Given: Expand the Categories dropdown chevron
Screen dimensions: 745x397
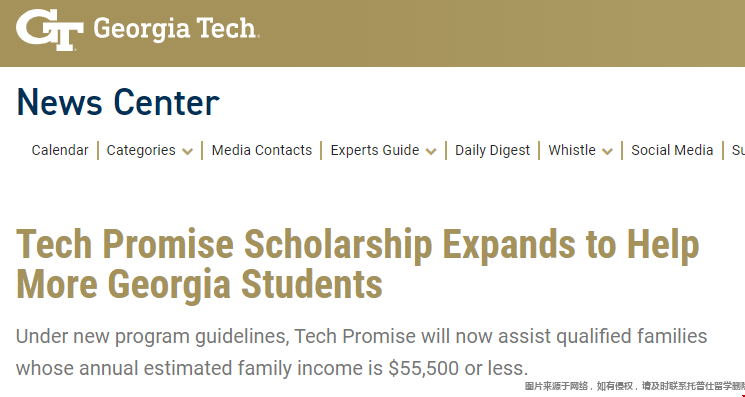Looking at the screenshot, I should [188, 151].
